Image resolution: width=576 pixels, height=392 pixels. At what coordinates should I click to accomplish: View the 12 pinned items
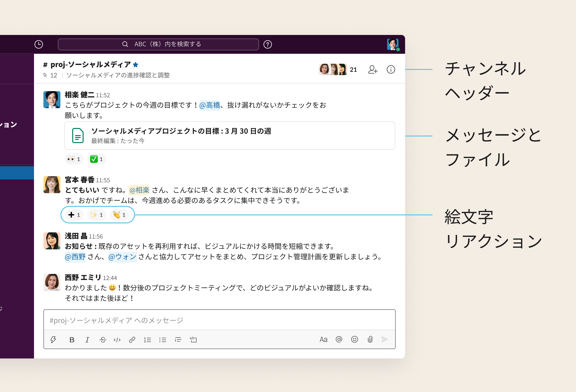point(50,75)
